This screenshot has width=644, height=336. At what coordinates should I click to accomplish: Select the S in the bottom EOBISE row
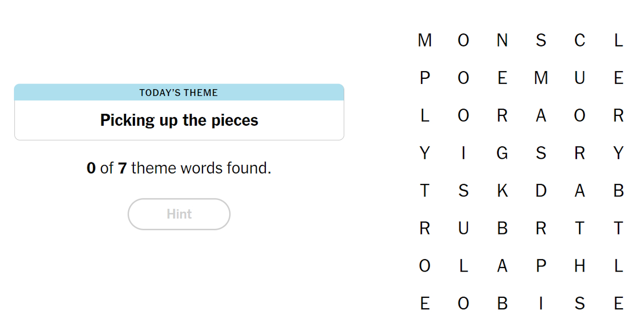pos(580,304)
